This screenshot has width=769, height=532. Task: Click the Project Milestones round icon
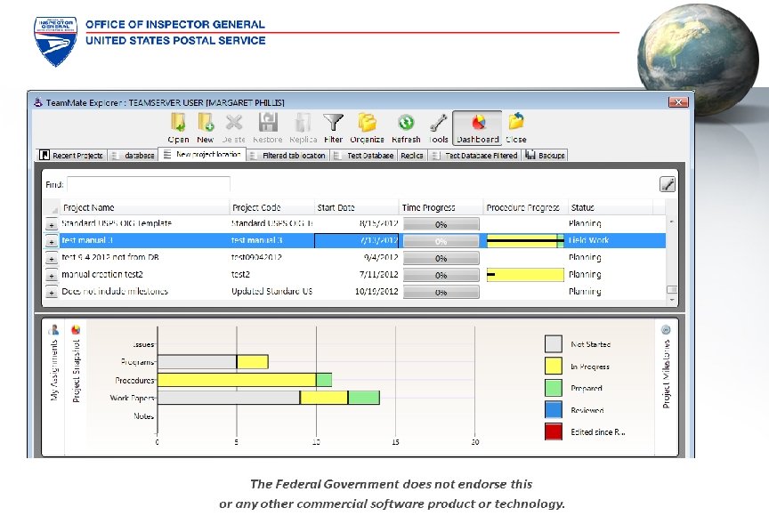coord(666,329)
